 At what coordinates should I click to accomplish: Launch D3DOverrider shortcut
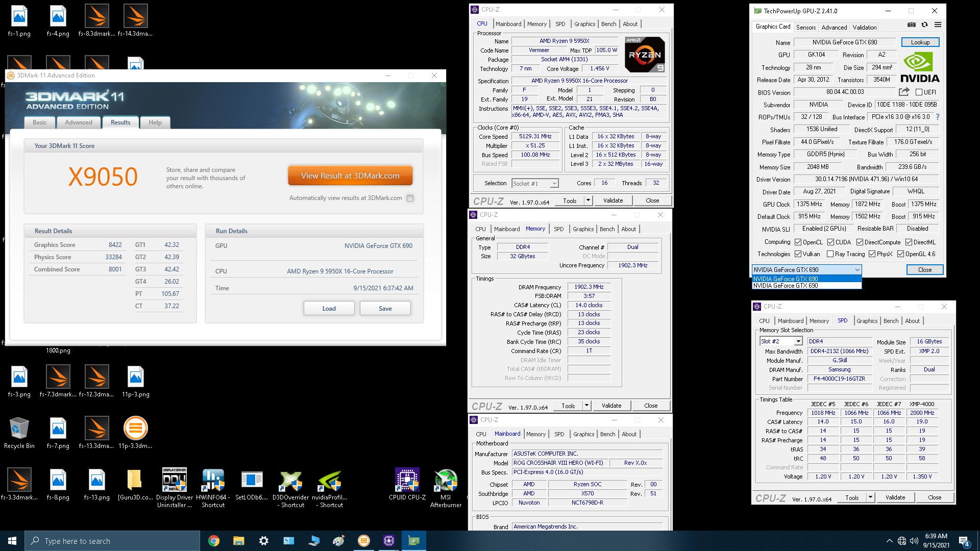(290, 488)
